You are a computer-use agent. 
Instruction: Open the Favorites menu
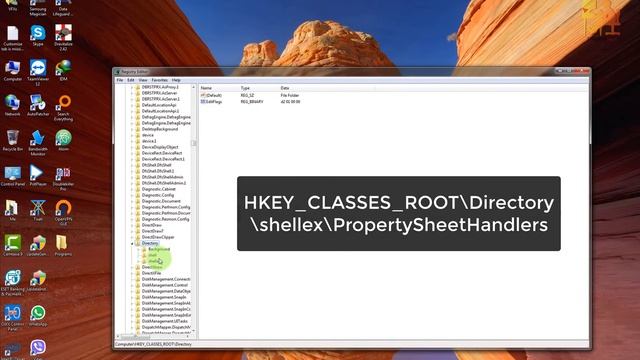[x=160, y=80]
